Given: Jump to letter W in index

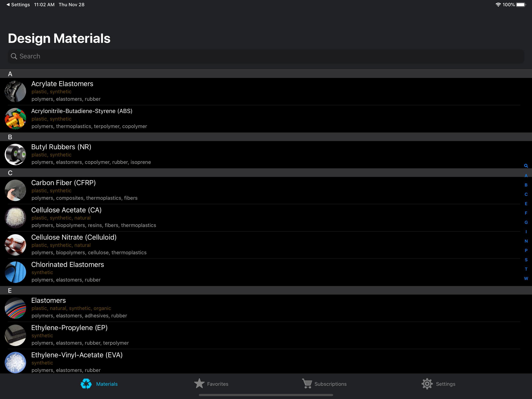Looking at the screenshot, I should [x=526, y=278].
